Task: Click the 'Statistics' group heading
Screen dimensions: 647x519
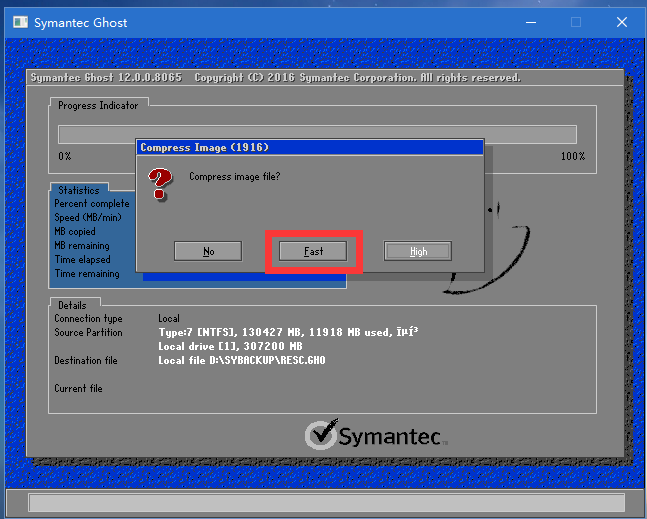Action: pyautogui.click(x=79, y=190)
